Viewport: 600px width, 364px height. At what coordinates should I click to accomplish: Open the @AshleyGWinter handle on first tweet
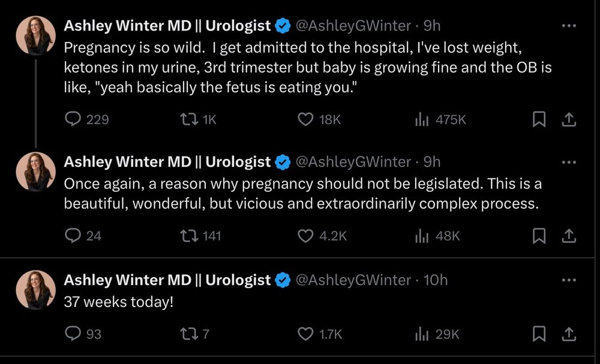point(354,26)
